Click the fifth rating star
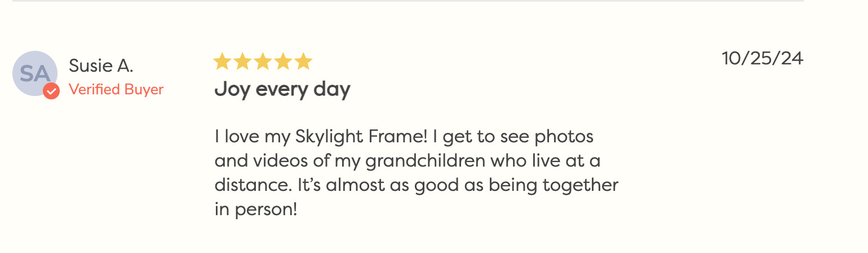Screen dimensions: 868x253 pos(303,62)
